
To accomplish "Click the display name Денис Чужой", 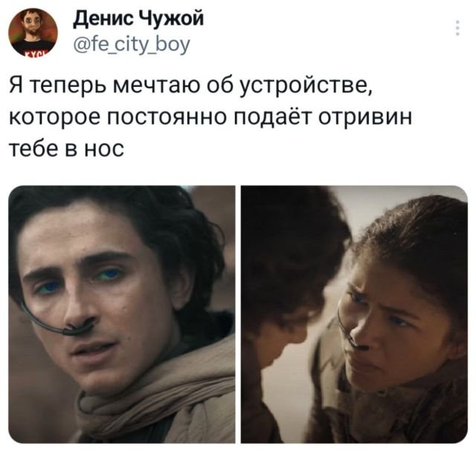I will [x=138, y=19].
